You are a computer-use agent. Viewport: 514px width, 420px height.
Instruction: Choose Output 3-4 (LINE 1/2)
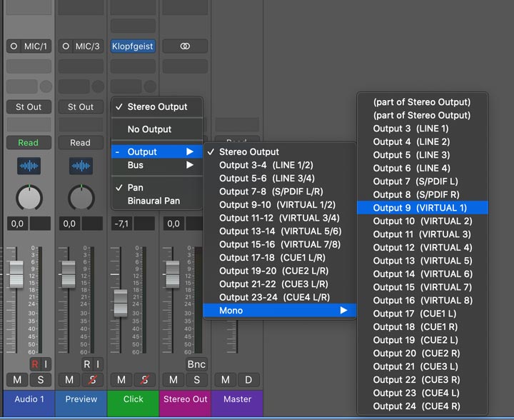(x=280, y=165)
